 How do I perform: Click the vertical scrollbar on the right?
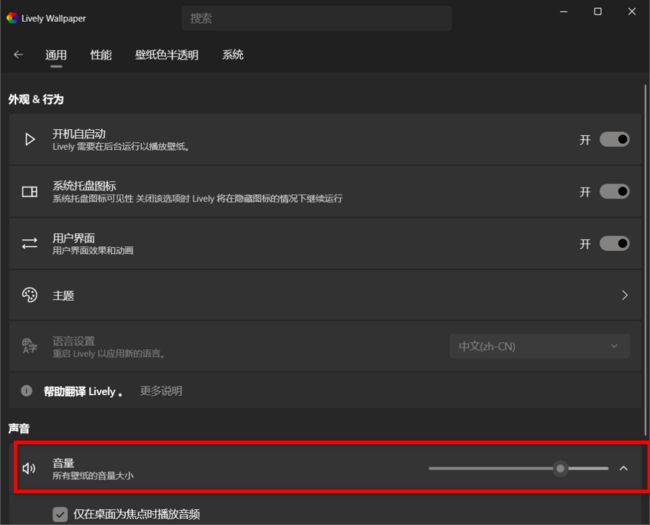point(645,260)
